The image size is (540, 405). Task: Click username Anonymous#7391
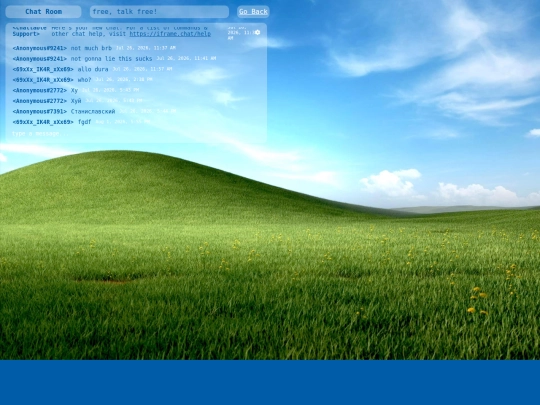40,112
